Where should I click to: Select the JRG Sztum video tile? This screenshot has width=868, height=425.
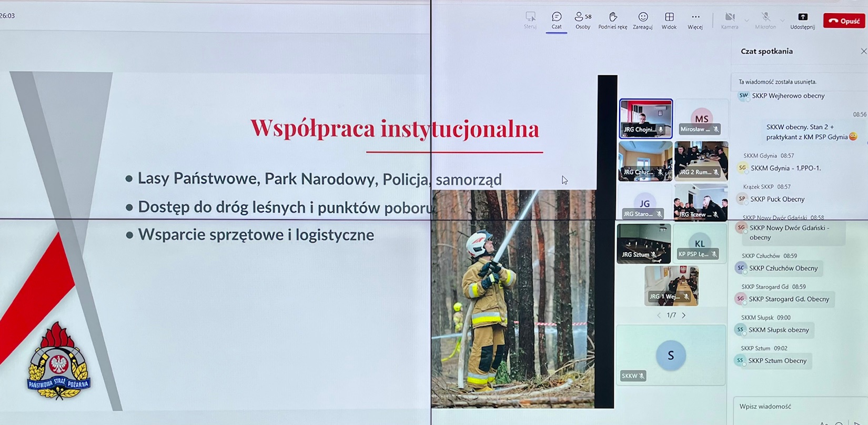click(x=644, y=243)
